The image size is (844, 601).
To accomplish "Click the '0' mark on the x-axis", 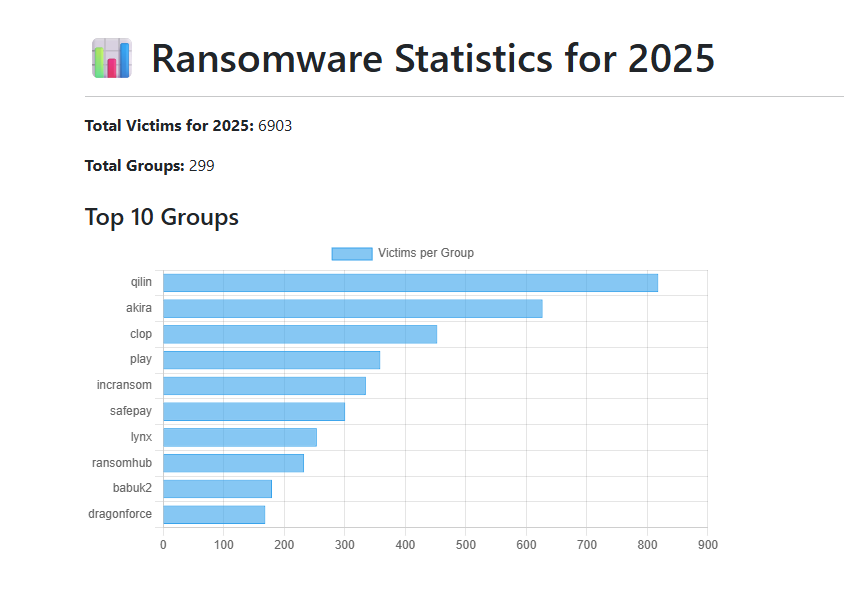I will coord(163,543).
